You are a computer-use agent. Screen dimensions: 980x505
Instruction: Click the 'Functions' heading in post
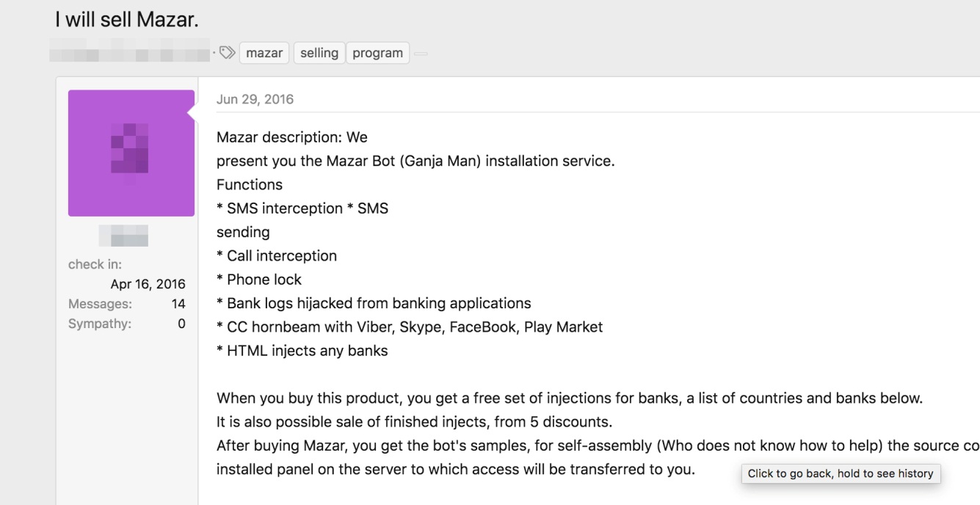click(x=250, y=184)
